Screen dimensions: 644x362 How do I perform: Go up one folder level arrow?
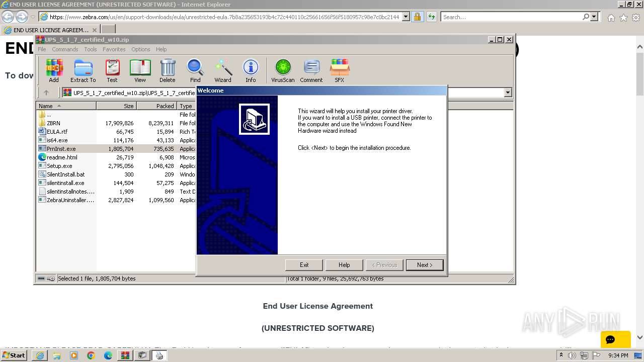click(x=46, y=93)
